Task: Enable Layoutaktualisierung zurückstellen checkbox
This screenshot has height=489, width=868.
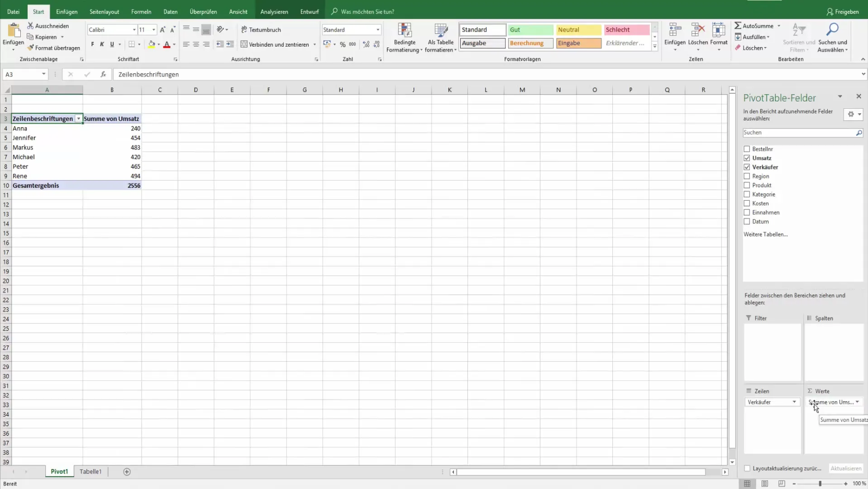Action: [747, 468]
